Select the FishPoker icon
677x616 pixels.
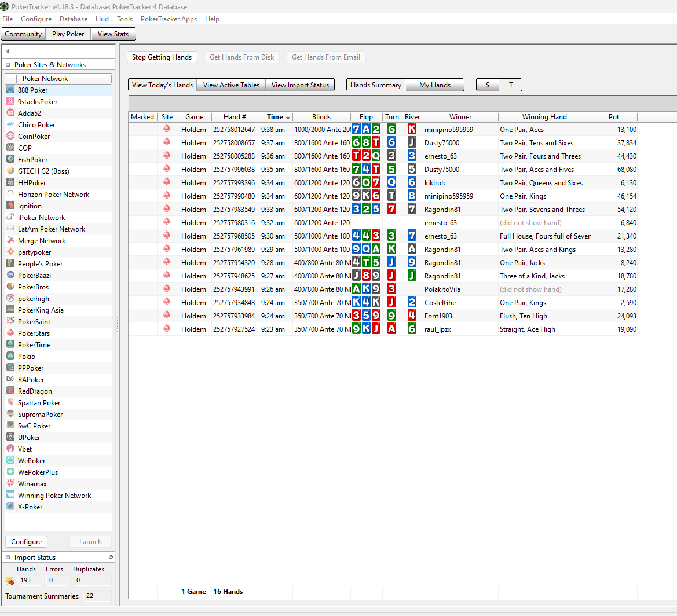[11, 159]
